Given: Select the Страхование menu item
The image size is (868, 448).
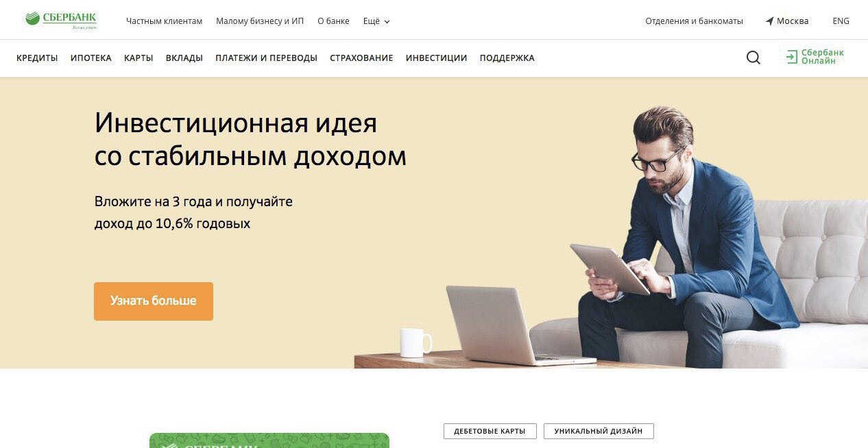Looking at the screenshot, I should pyautogui.click(x=361, y=58).
